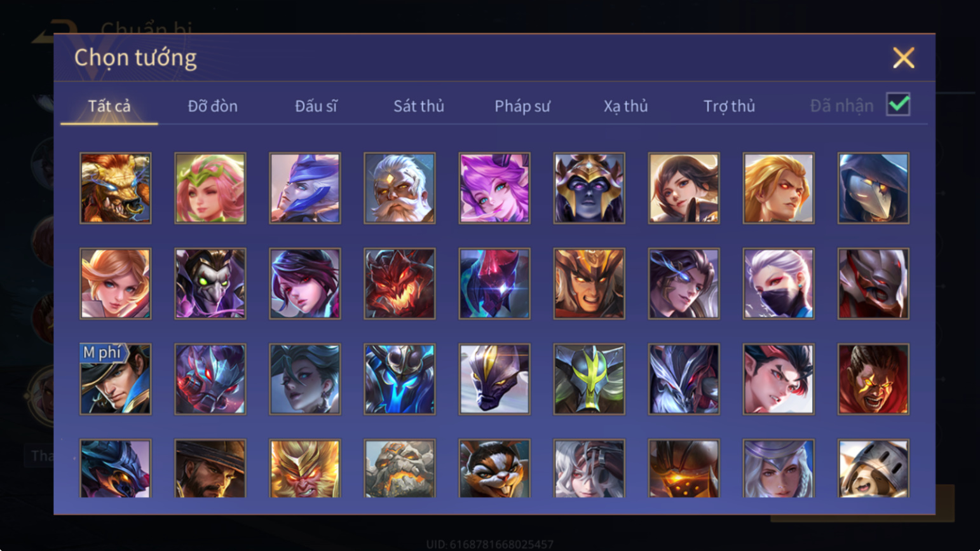View the 'Trợ thủ' category tab
The width and height of the screenshot is (980, 551).
(x=729, y=106)
